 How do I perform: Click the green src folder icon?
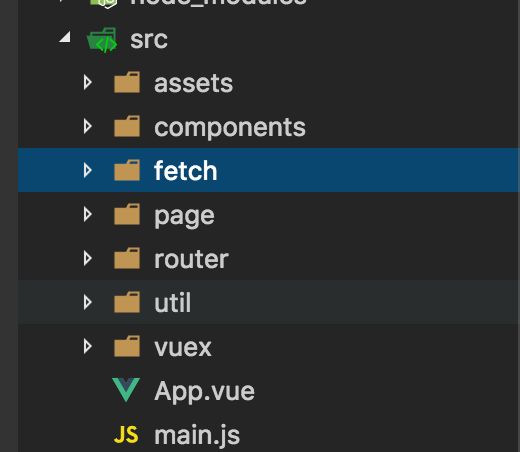(x=102, y=40)
